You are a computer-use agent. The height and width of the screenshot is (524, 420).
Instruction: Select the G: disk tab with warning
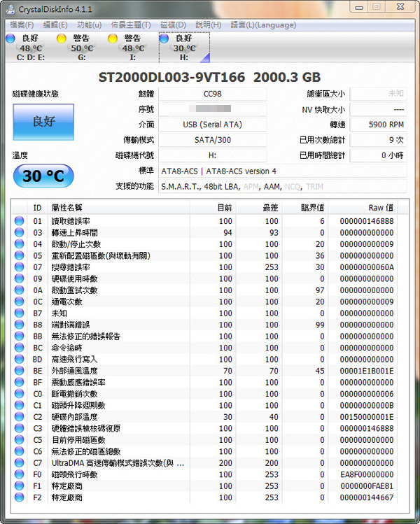82,48
